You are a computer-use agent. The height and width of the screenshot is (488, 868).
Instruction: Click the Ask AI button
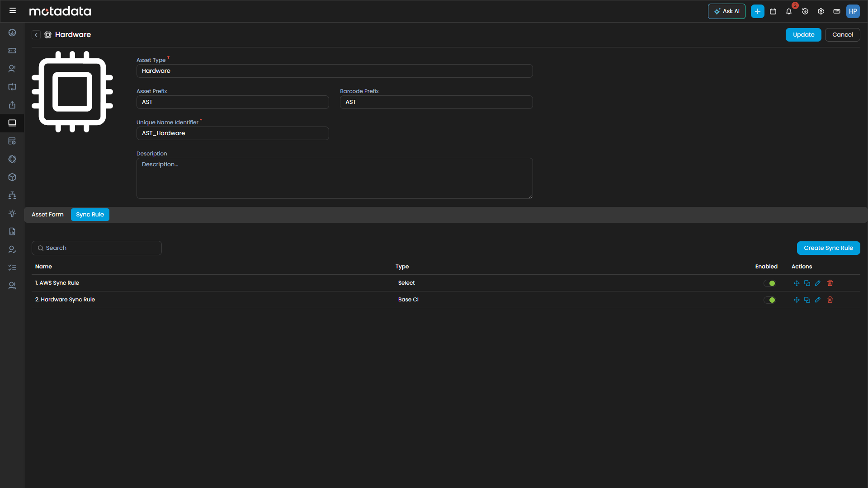pyautogui.click(x=726, y=11)
